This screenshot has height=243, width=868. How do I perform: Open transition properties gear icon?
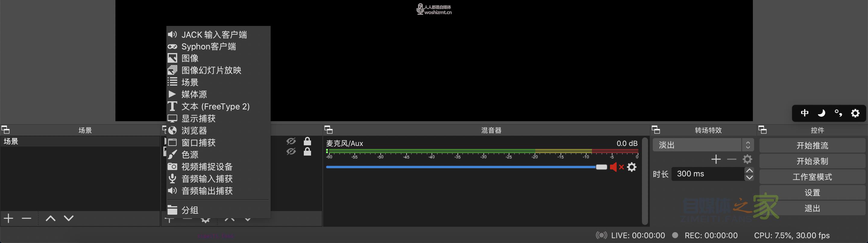click(747, 159)
